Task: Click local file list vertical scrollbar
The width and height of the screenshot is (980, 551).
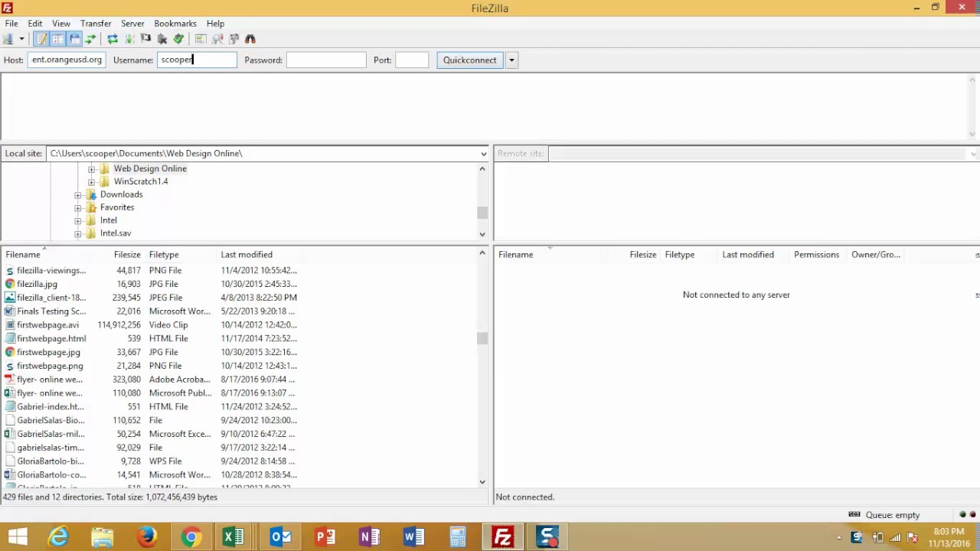Action: point(482,338)
